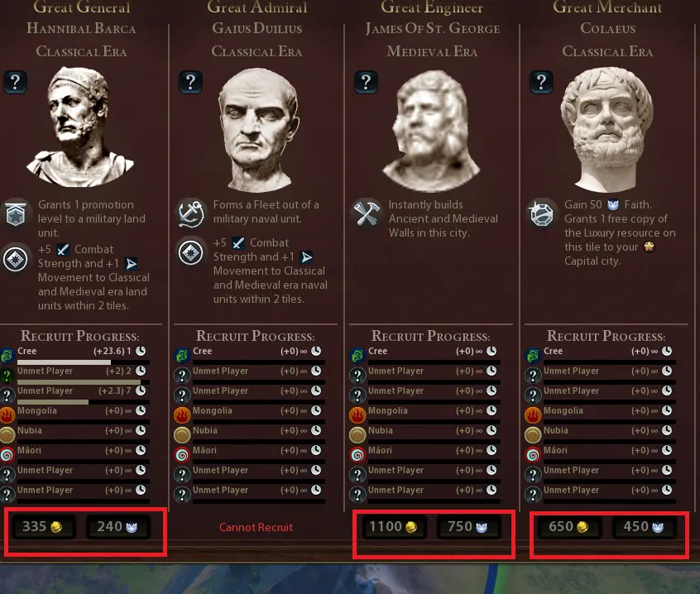This screenshot has height=594, width=700.
Task: Click the anchor fleet ability icon
Action: (191, 213)
